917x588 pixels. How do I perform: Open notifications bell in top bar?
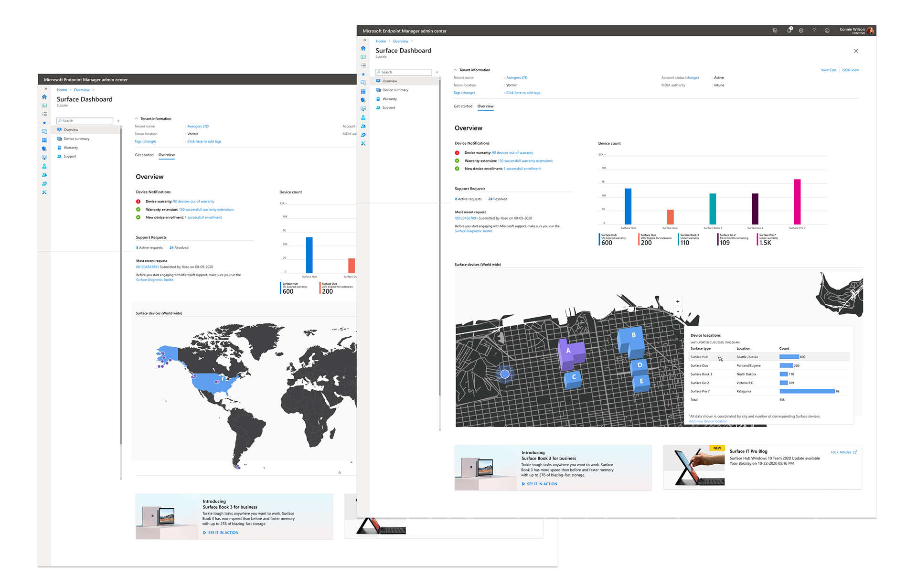point(789,30)
